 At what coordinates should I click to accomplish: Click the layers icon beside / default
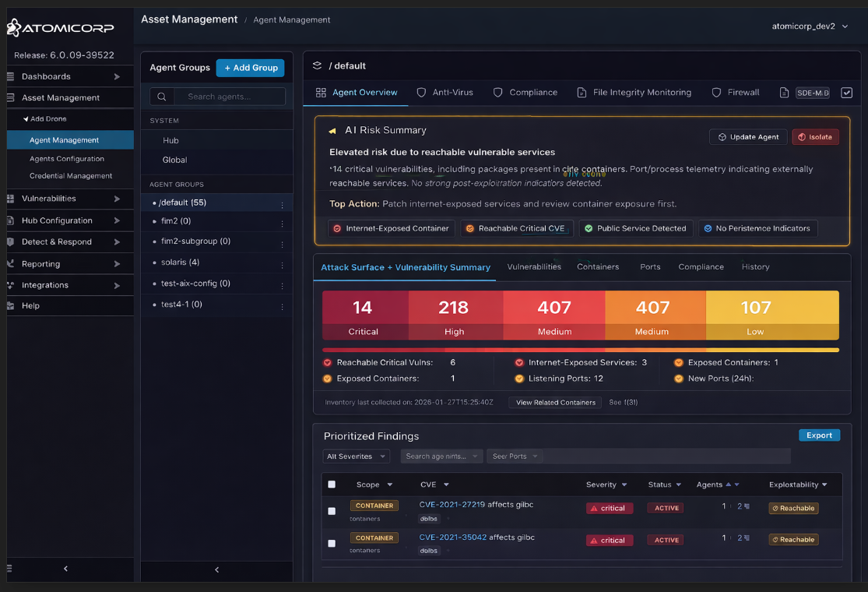tap(317, 65)
